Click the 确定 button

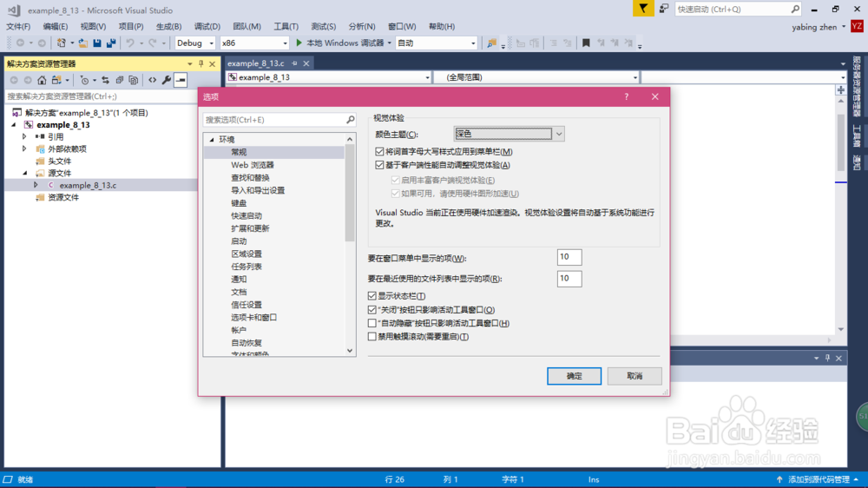pos(574,376)
